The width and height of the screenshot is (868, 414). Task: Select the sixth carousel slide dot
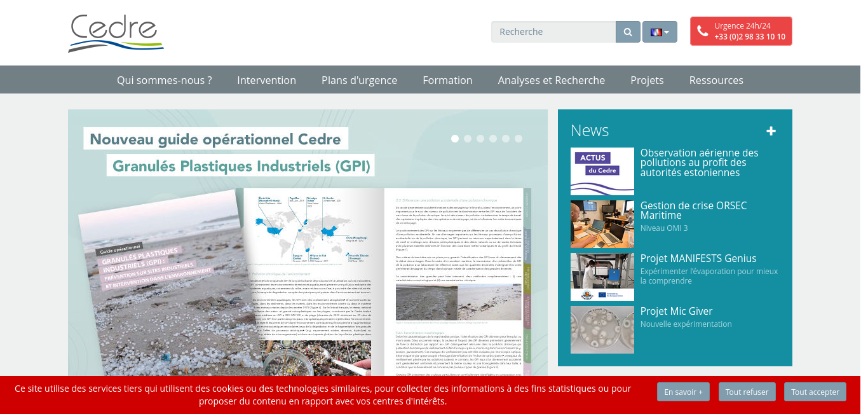click(x=519, y=139)
